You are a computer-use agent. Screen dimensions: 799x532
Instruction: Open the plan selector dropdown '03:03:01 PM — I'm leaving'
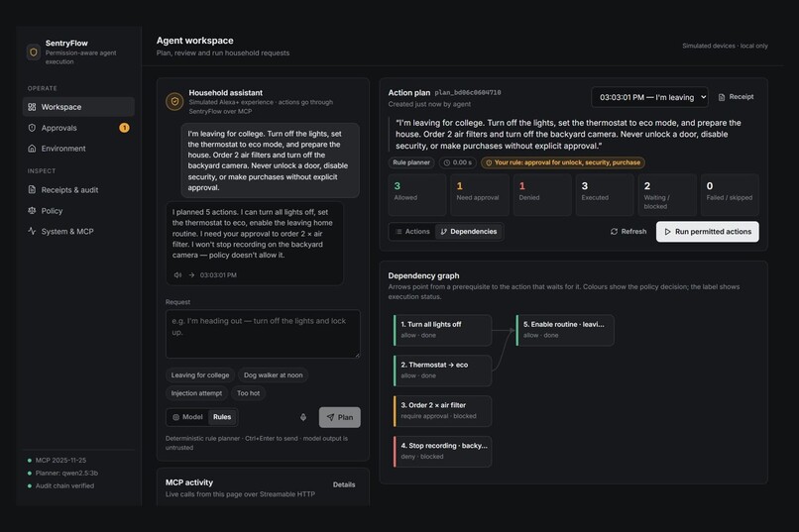(x=649, y=97)
